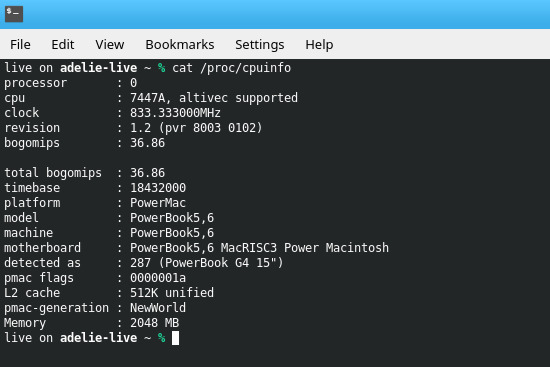Click the 'cat /proc/cpuinfo' command text
This screenshot has height=367, width=550.
(232, 68)
